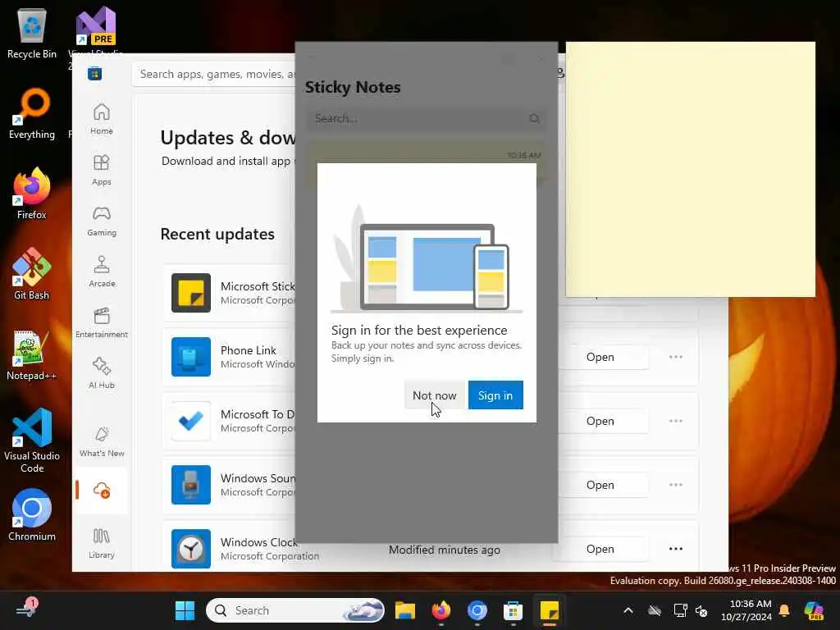Open Chromium from taskbar
The width and height of the screenshot is (840, 630).
pyautogui.click(x=477, y=610)
